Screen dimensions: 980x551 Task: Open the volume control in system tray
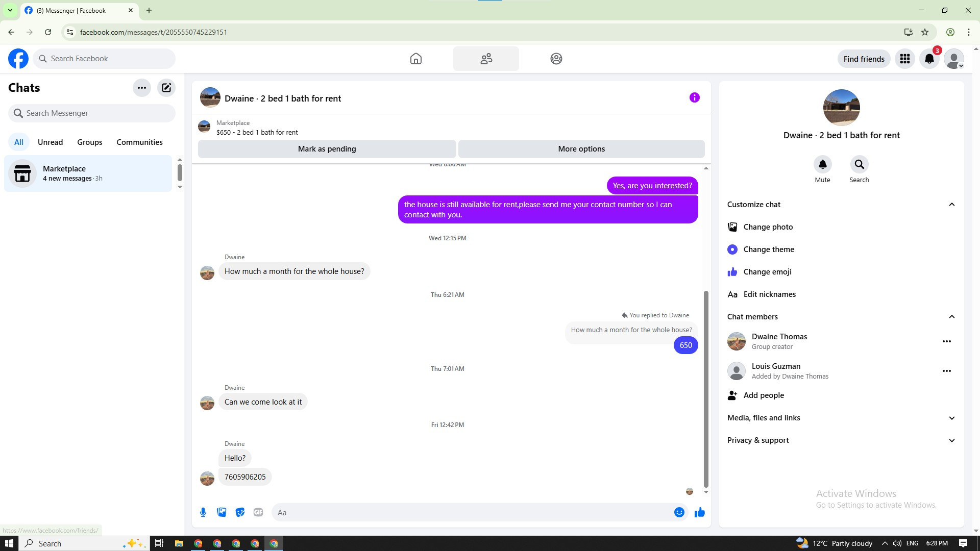pyautogui.click(x=897, y=543)
